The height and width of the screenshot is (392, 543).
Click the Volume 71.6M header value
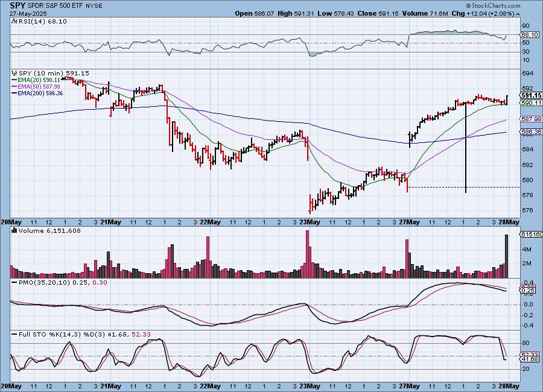click(x=425, y=13)
